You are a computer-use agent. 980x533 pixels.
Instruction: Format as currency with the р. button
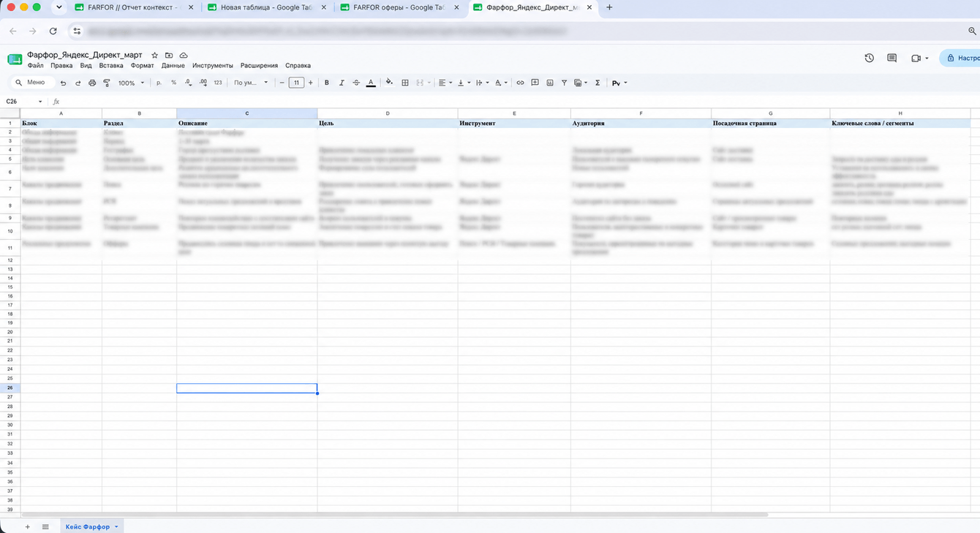(x=159, y=83)
